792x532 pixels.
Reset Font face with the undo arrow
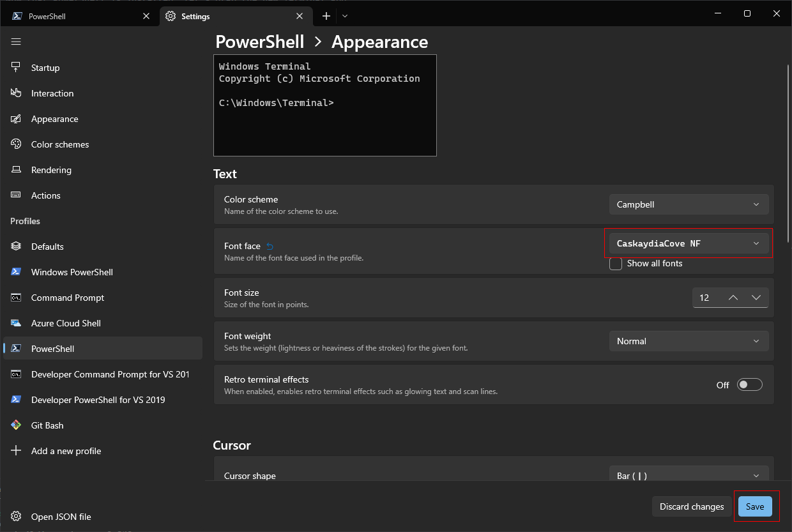(270, 246)
